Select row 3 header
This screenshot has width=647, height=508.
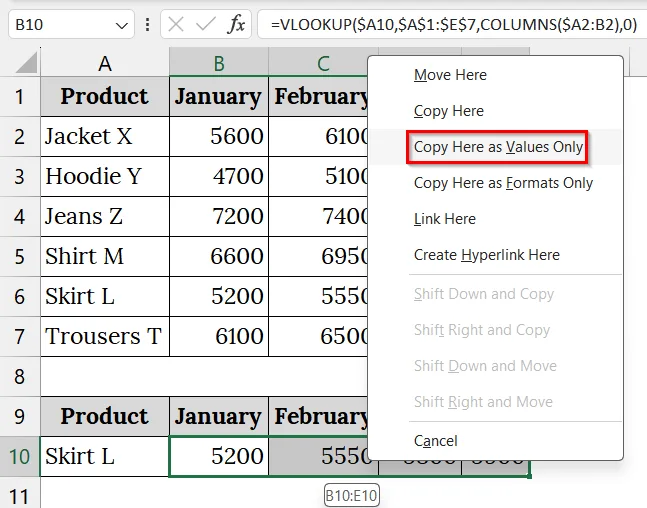[20, 177]
